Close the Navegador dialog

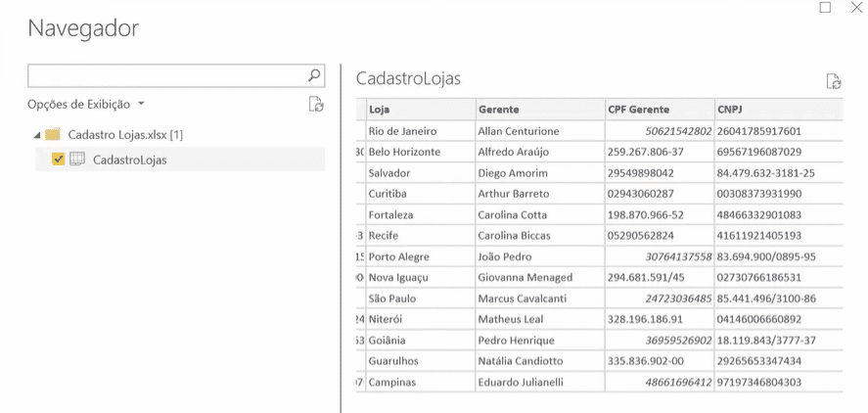point(858,7)
